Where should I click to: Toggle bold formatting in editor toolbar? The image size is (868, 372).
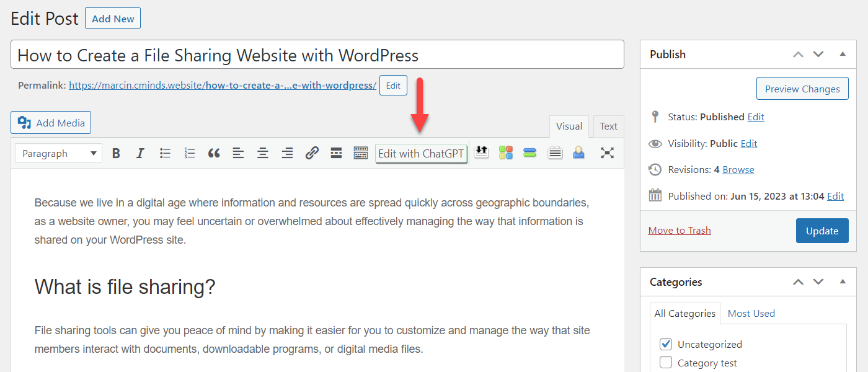click(x=116, y=153)
